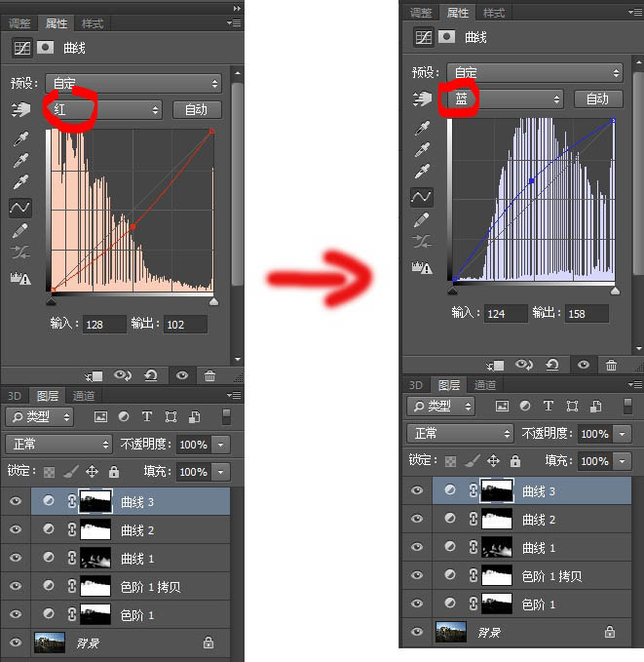Open 正常 blend mode dropdown in left panel

59,445
